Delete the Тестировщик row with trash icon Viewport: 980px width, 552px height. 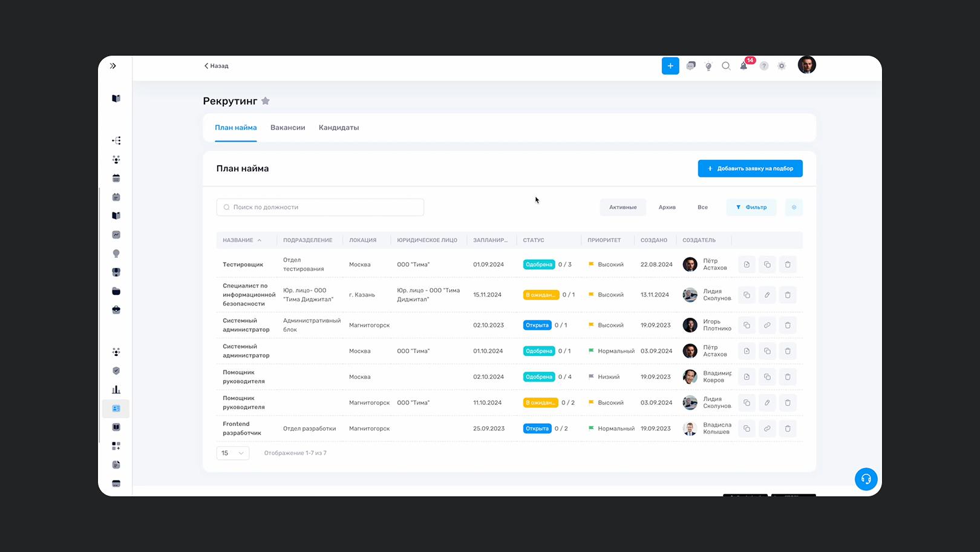[x=788, y=264]
